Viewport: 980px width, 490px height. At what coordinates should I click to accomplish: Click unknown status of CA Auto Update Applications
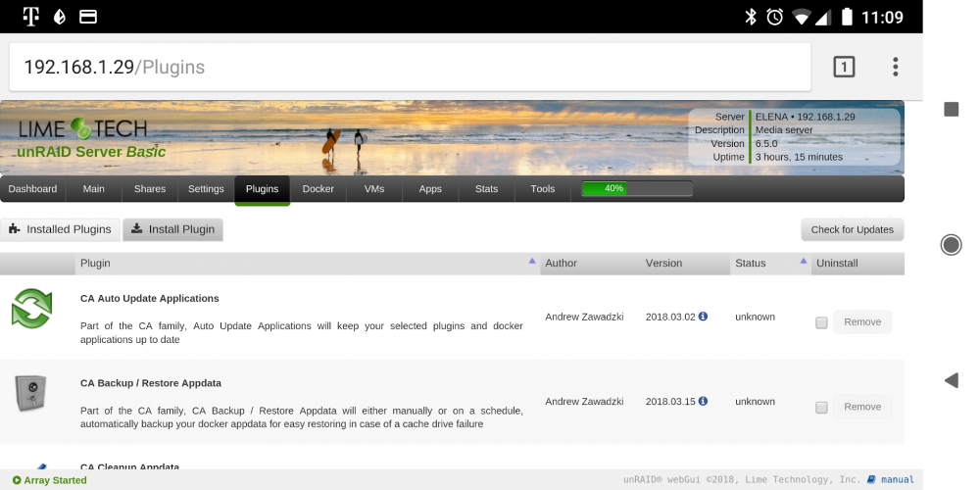coord(755,317)
